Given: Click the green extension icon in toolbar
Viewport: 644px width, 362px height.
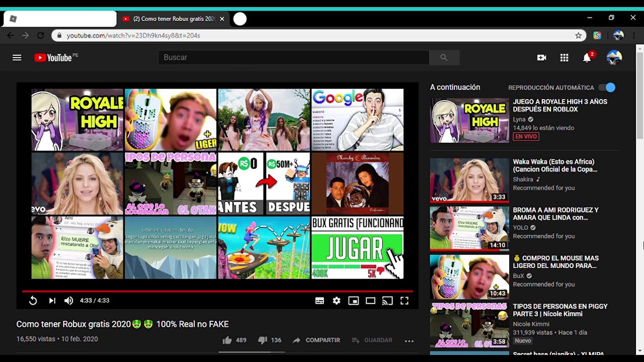Looking at the screenshot, I should tap(597, 36).
